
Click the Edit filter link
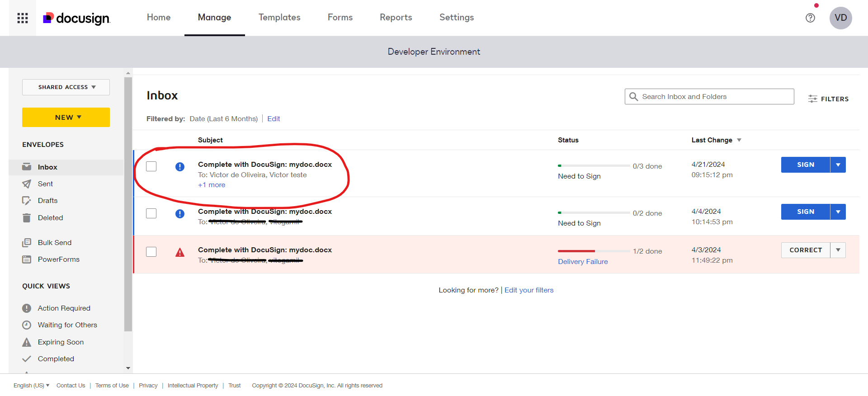tap(274, 119)
